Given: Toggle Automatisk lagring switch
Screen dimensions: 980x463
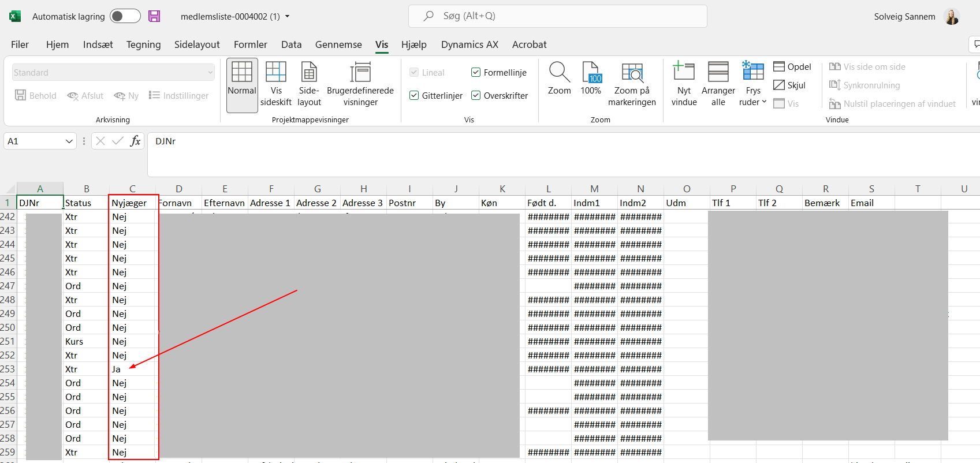Looking at the screenshot, I should [125, 16].
